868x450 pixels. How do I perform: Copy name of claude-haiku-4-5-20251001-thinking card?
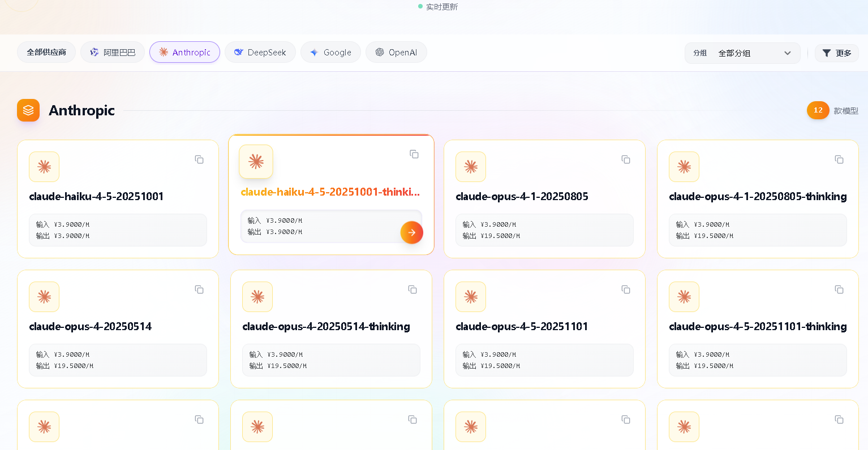414,154
